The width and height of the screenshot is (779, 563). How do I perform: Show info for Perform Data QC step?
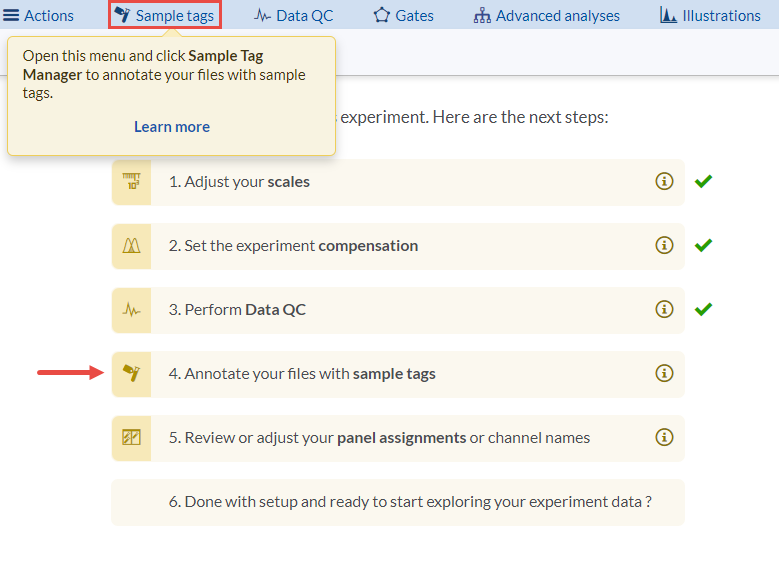coord(663,310)
